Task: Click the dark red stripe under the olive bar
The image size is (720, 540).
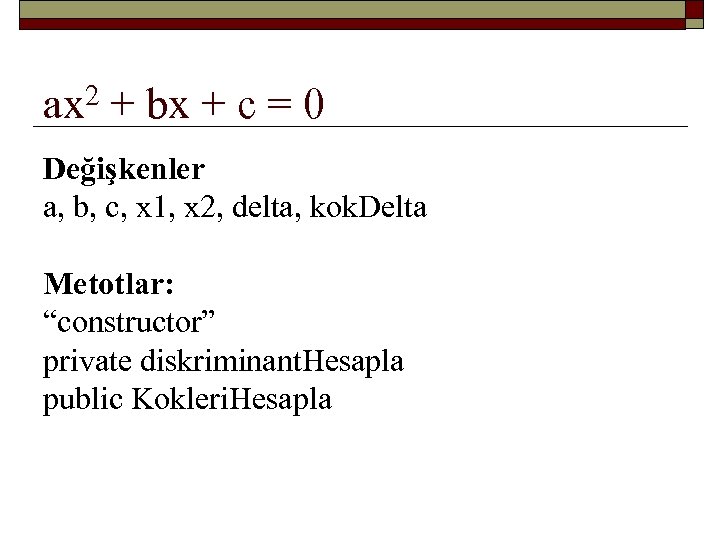Action: point(351,25)
